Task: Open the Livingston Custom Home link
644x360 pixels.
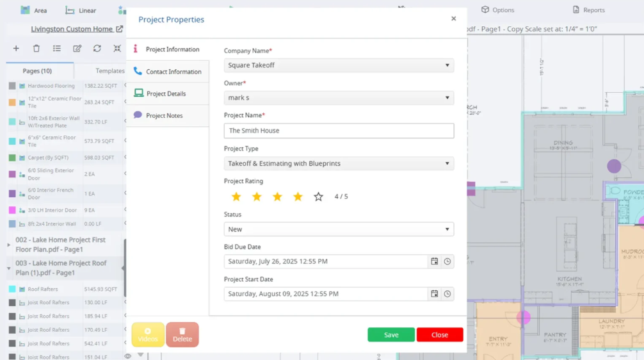Action: pos(77,29)
